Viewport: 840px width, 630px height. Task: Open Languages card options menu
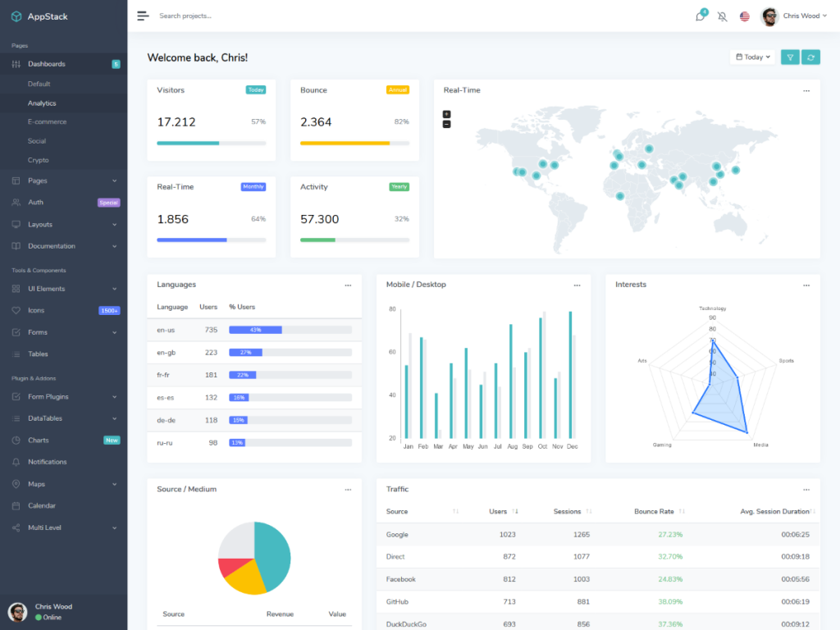coord(348,285)
